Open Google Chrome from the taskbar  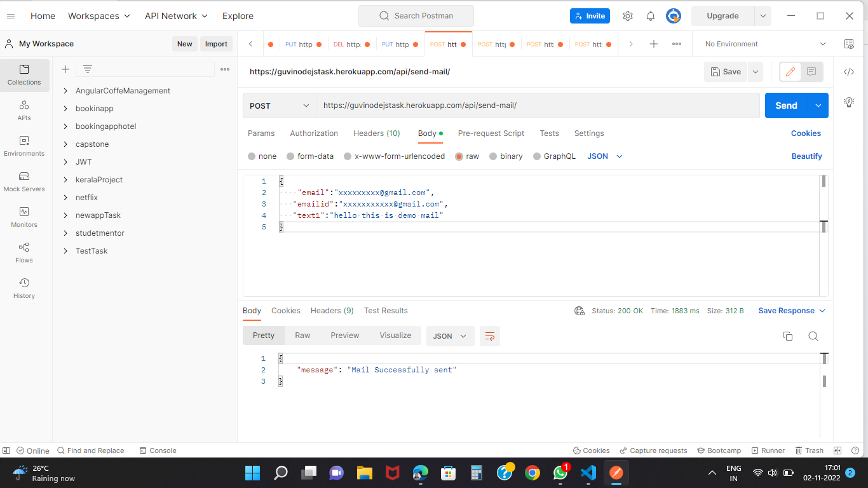[532, 473]
